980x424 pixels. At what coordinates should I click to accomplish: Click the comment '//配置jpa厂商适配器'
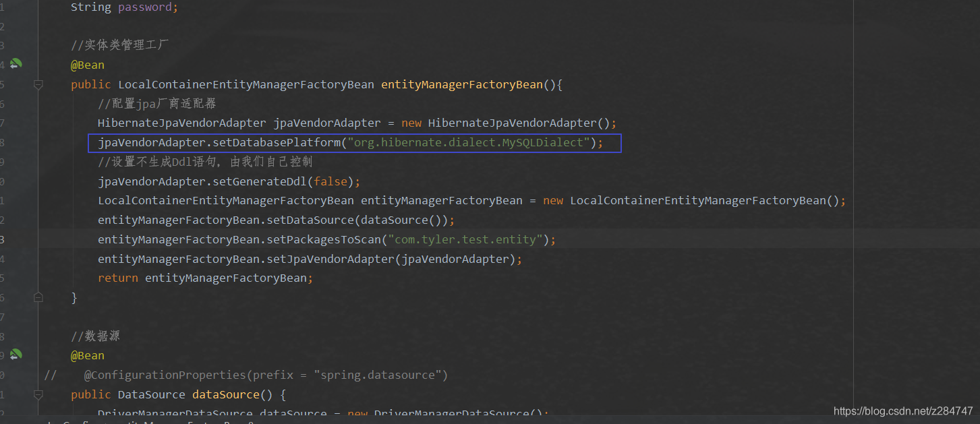tap(156, 104)
